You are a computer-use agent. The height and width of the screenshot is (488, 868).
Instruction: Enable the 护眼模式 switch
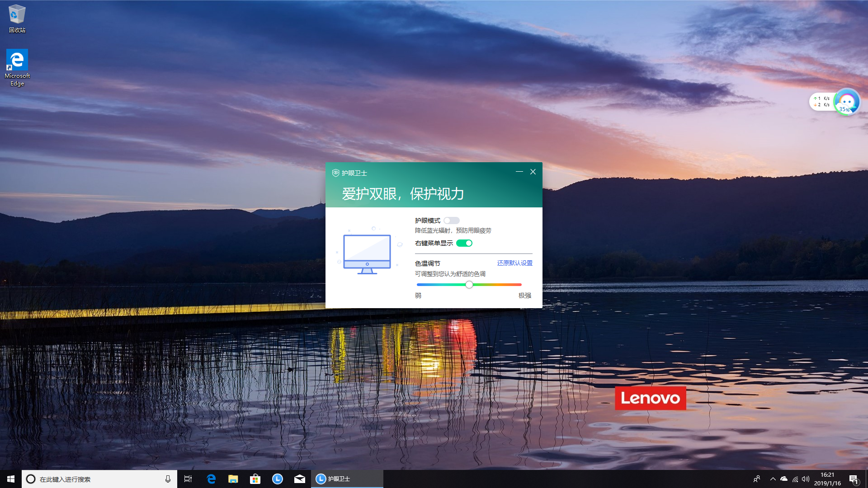coord(451,221)
